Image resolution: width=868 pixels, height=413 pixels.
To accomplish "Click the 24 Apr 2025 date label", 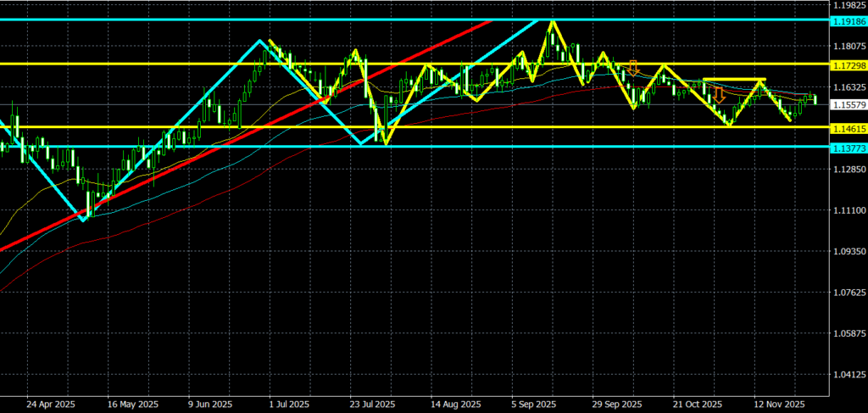I will tap(53, 405).
